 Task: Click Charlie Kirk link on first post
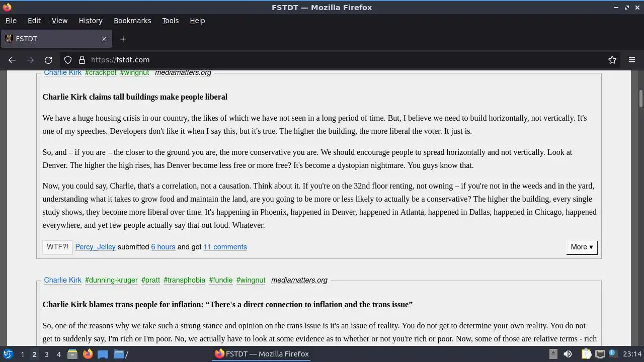(62, 73)
